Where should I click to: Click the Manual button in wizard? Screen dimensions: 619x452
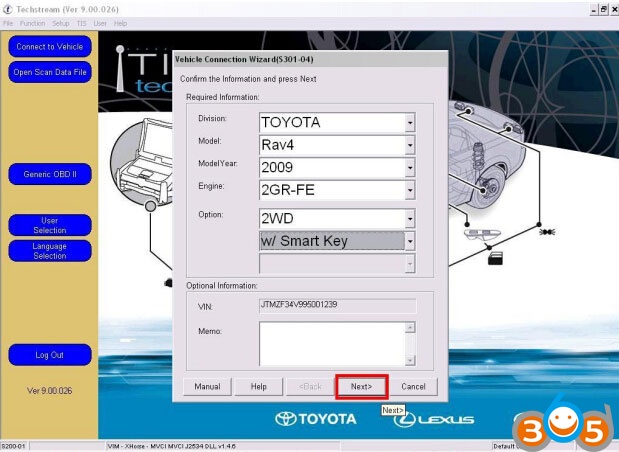(207, 386)
